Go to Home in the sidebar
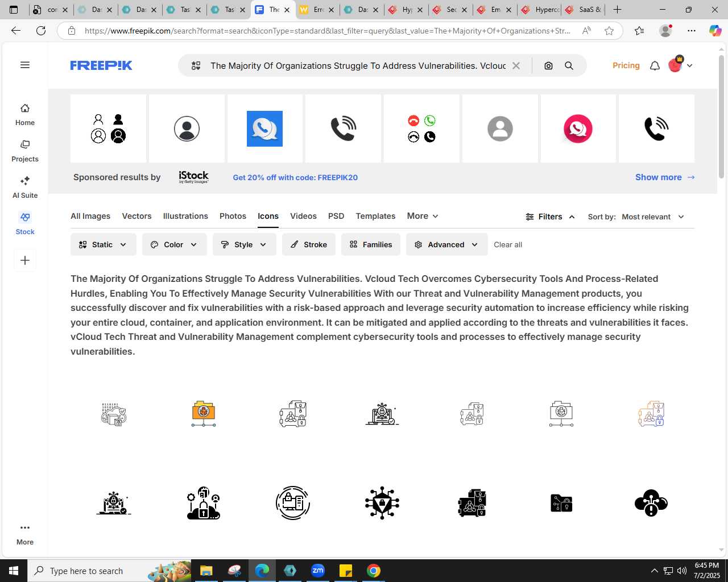 pyautogui.click(x=25, y=115)
